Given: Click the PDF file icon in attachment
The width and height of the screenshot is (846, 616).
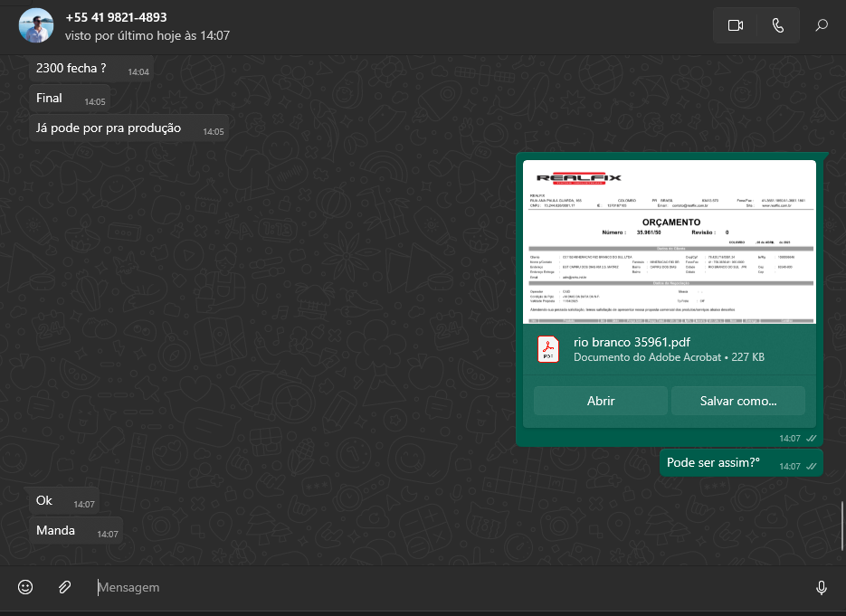Looking at the screenshot, I should pos(548,349).
